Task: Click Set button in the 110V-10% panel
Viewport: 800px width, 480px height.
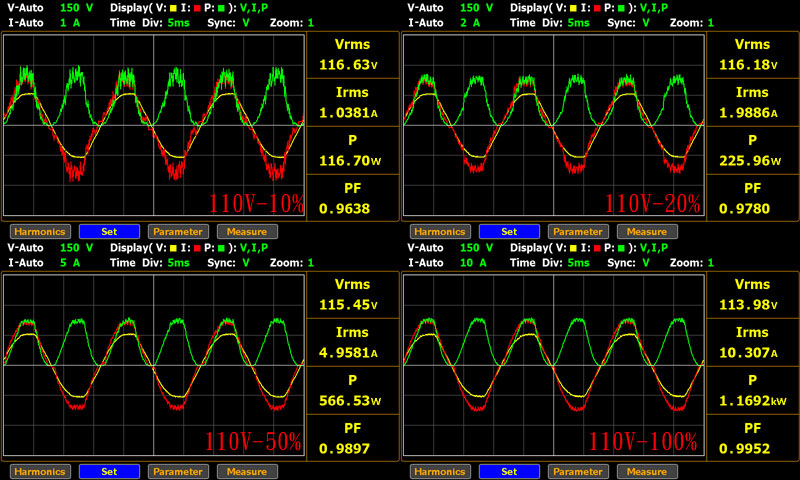Action: coord(109,232)
